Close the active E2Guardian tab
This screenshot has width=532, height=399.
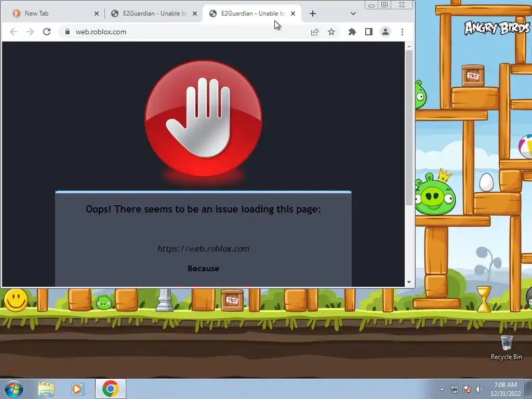click(x=293, y=14)
